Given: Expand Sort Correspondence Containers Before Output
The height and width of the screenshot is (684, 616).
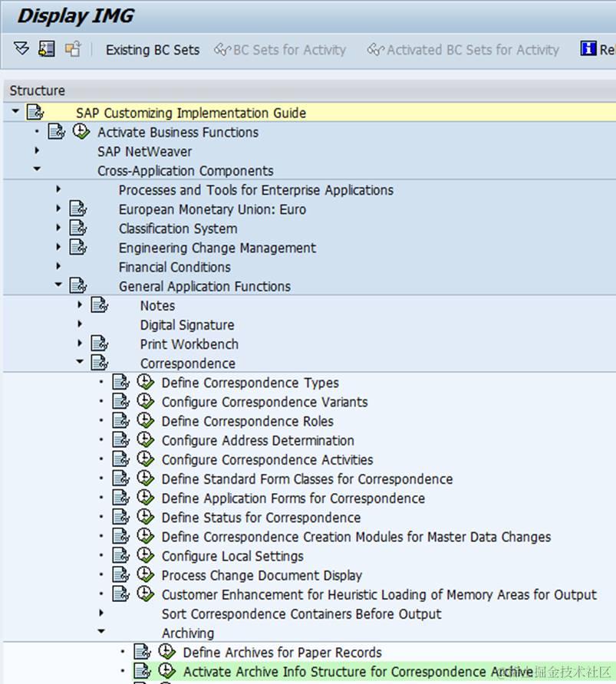Looking at the screenshot, I should pyautogui.click(x=100, y=613).
